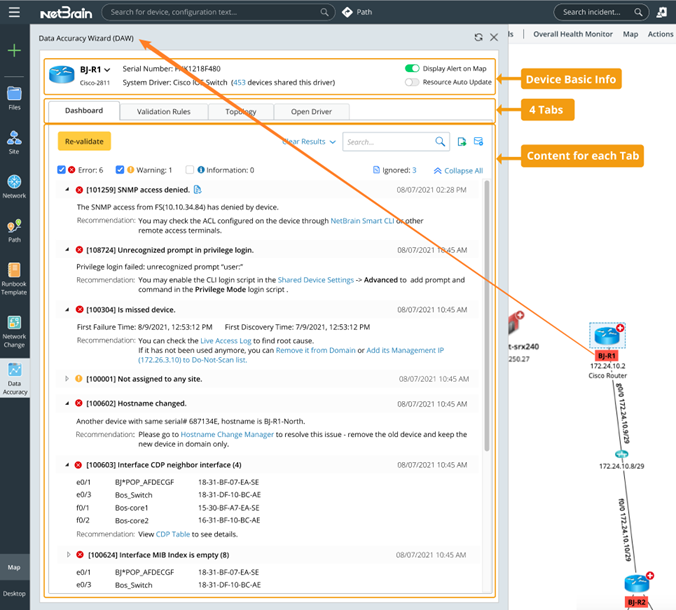The height and width of the screenshot is (610, 676).
Task: Open document icon next to SNMP access denied
Action: pos(197,189)
